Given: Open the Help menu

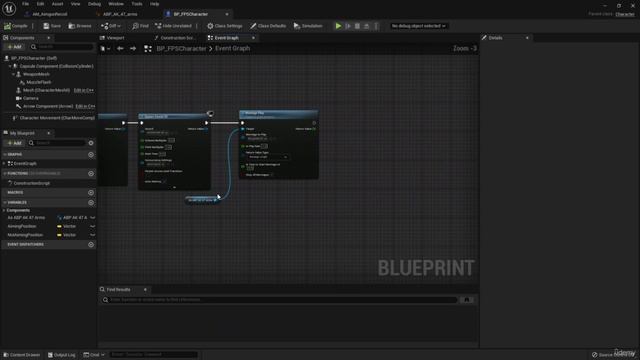Looking at the screenshot, I should click(154, 4).
